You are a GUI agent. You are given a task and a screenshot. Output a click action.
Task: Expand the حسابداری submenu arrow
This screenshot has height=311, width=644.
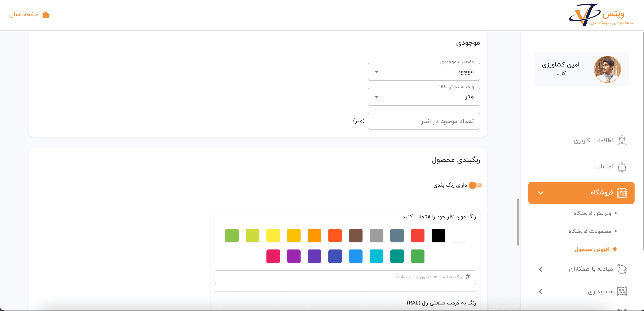click(541, 292)
